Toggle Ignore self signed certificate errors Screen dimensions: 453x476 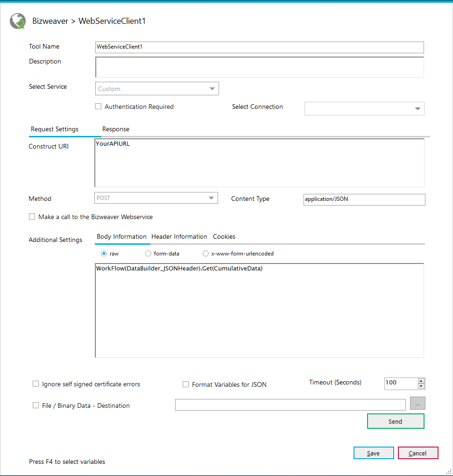pos(36,384)
